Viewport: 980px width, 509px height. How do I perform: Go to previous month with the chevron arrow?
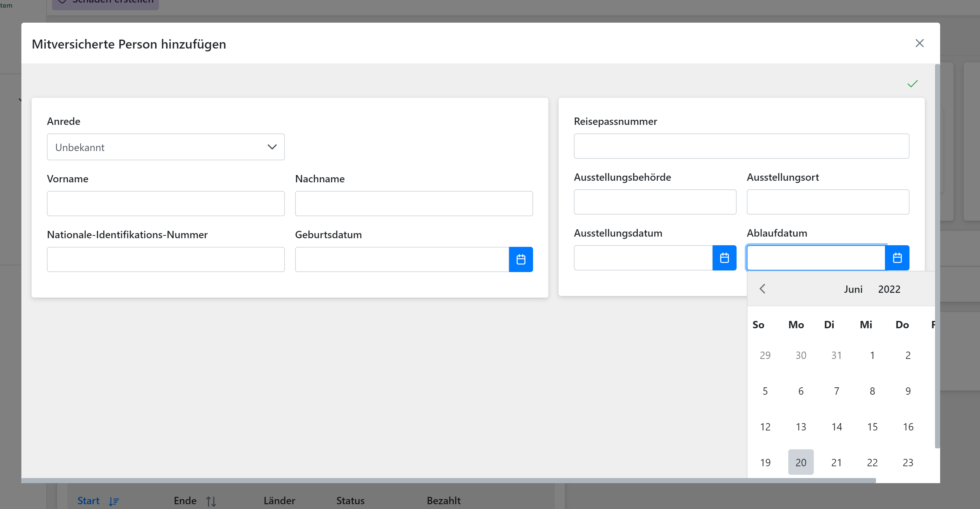tap(763, 289)
